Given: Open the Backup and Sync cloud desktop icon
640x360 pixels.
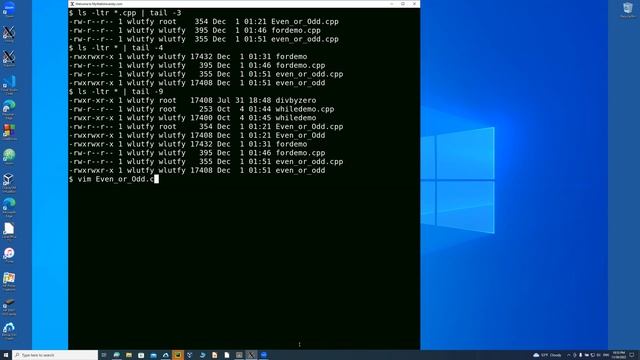Looking at the screenshot, I should coord(9,331).
